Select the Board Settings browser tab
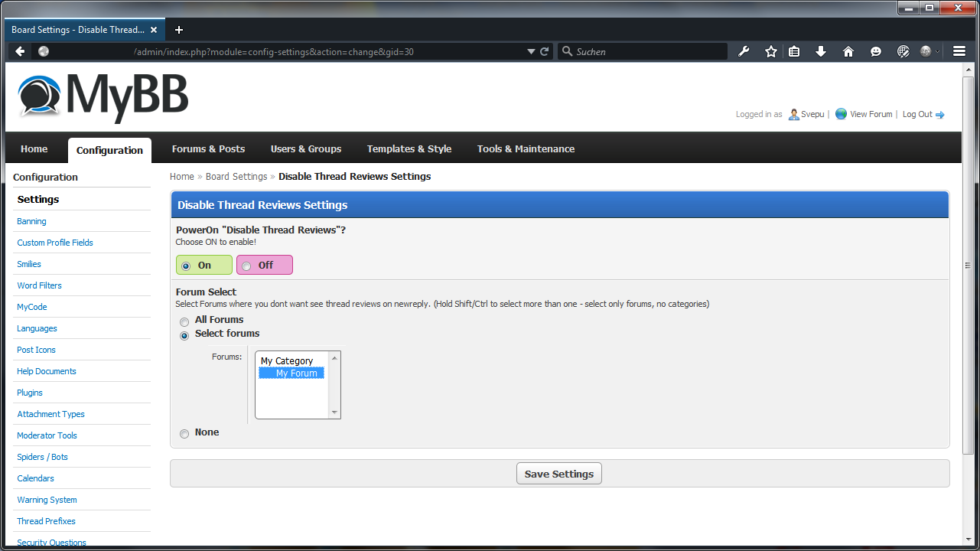980x551 pixels. [x=84, y=30]
